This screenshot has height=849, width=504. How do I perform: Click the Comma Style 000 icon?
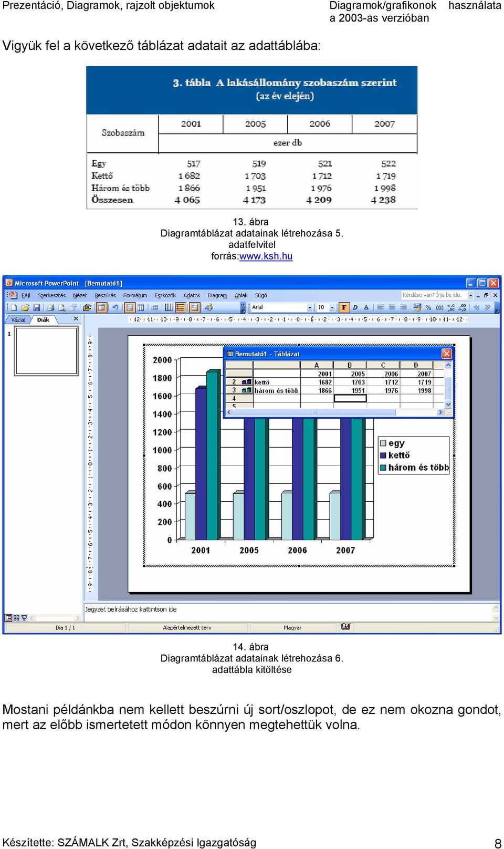pos(439,308)
